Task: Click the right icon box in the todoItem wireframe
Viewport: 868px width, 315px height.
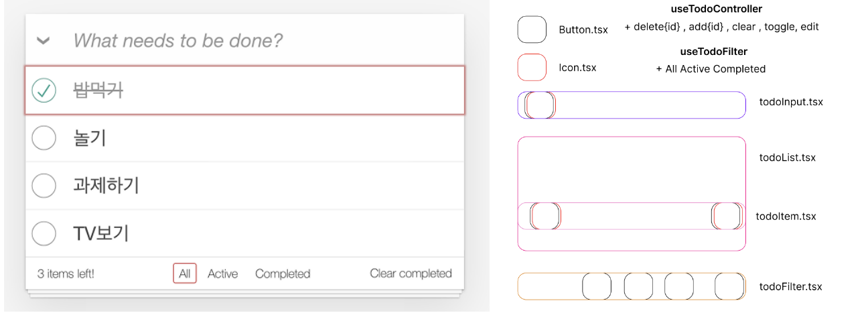Action: (727, 216)
